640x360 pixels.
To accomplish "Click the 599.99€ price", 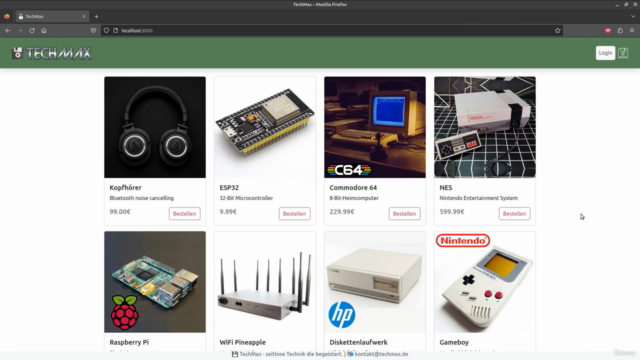I will [x=452, y=212].
